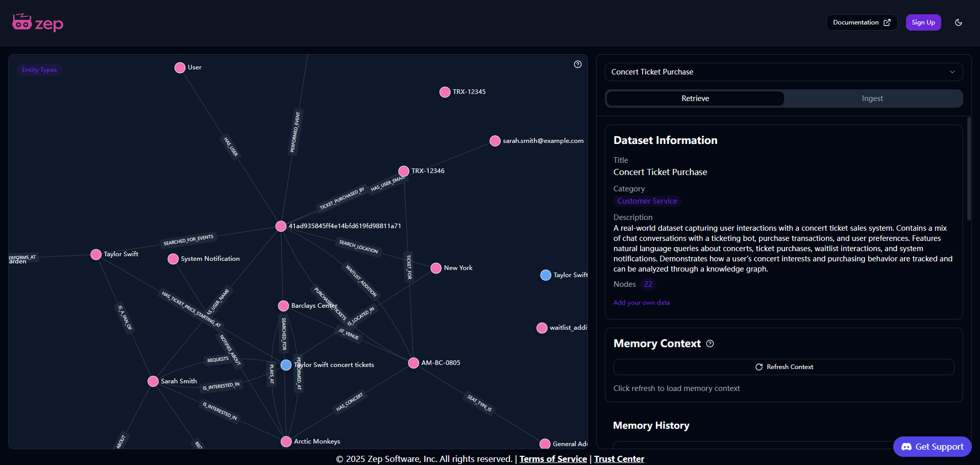Open the Get Support chat button

(932, 447)
